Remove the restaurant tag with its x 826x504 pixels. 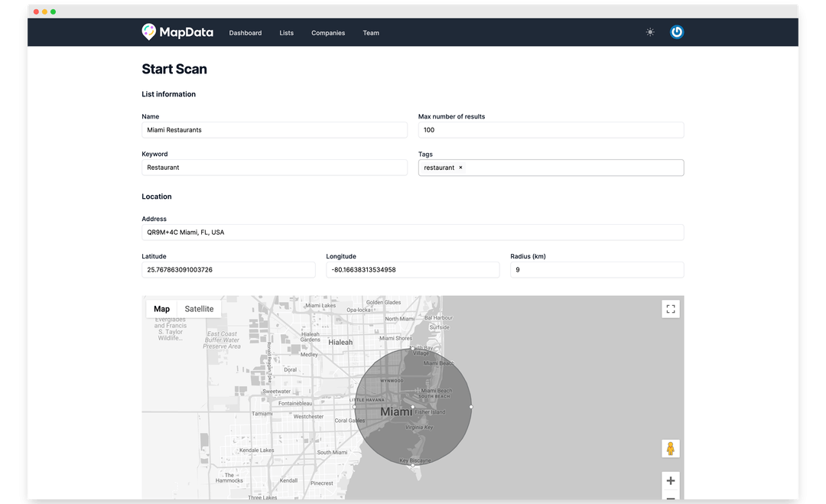point(460,167)
